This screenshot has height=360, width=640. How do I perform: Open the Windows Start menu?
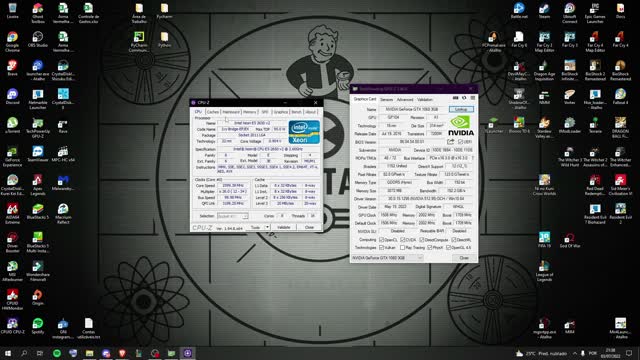pos(7,353)
